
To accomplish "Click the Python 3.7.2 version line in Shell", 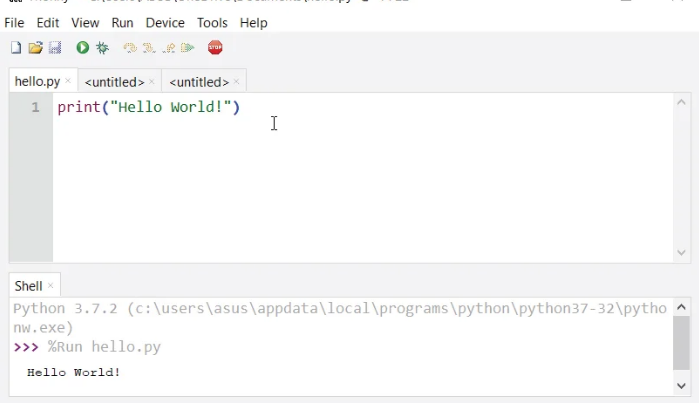I will pyautogui.click(x=340, y=318).
